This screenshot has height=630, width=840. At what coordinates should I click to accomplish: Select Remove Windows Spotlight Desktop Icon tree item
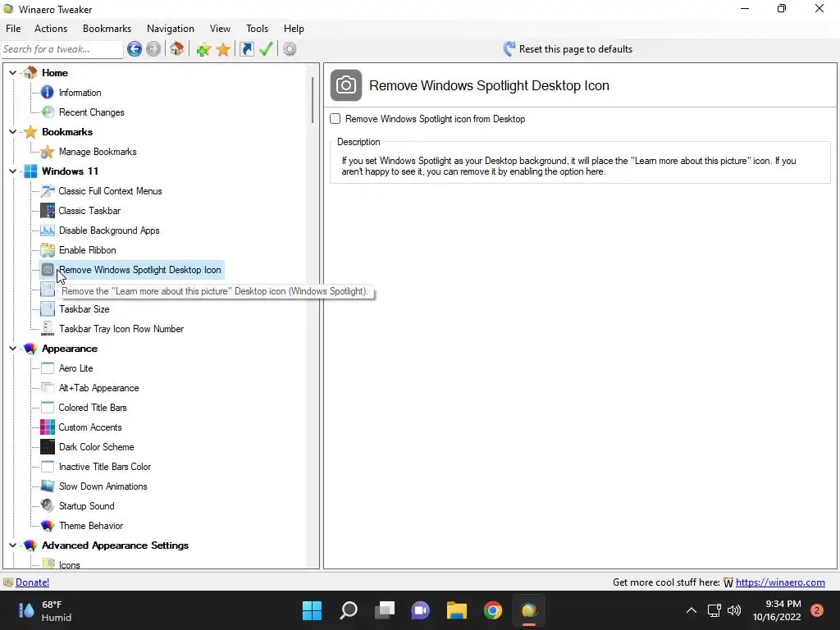coord(139,269)
